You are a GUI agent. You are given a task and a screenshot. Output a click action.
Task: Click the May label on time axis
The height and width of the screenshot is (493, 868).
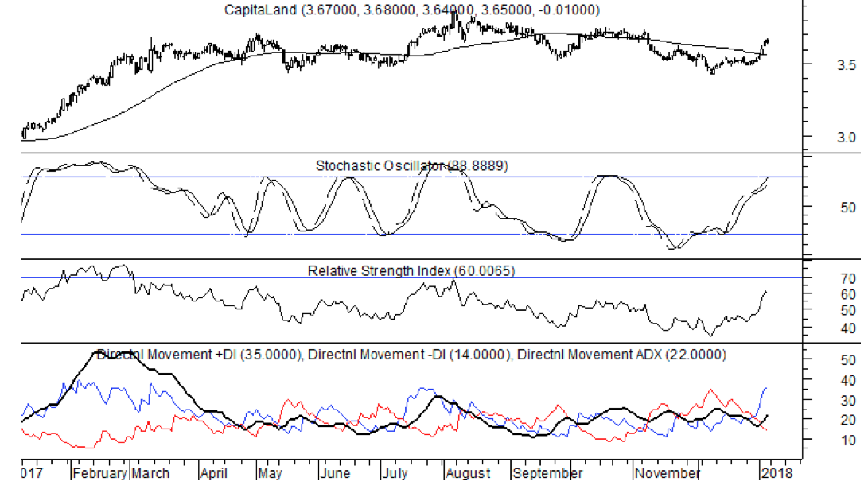[x=271, y=474]
